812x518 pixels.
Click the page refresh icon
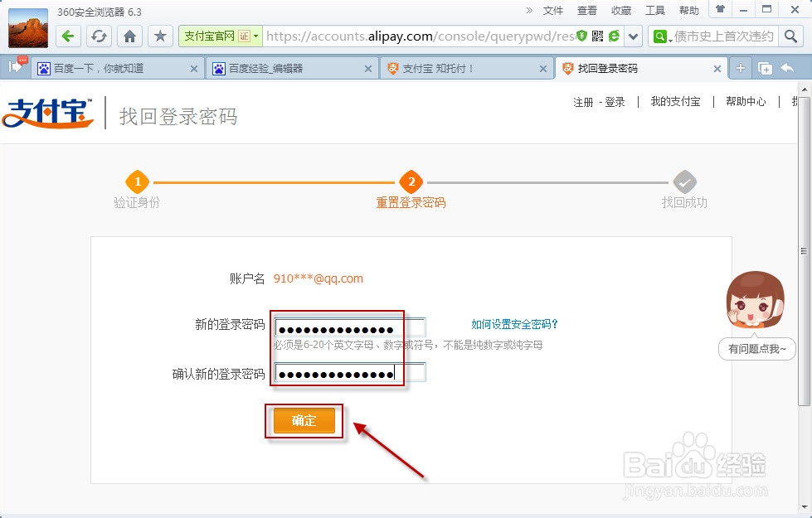[x=99, y=36]
